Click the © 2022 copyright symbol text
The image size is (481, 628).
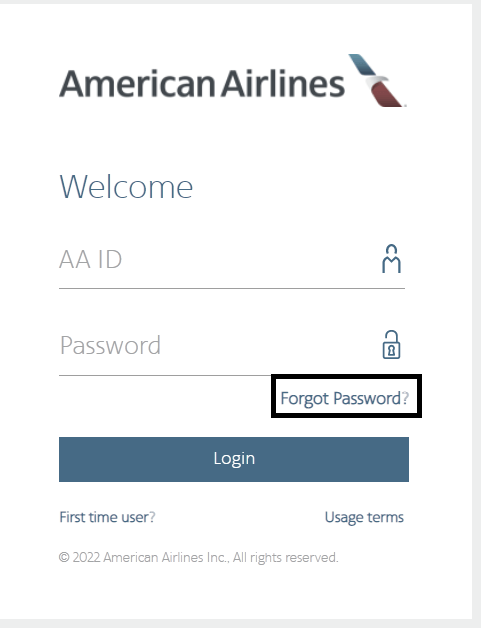point(79,557)
